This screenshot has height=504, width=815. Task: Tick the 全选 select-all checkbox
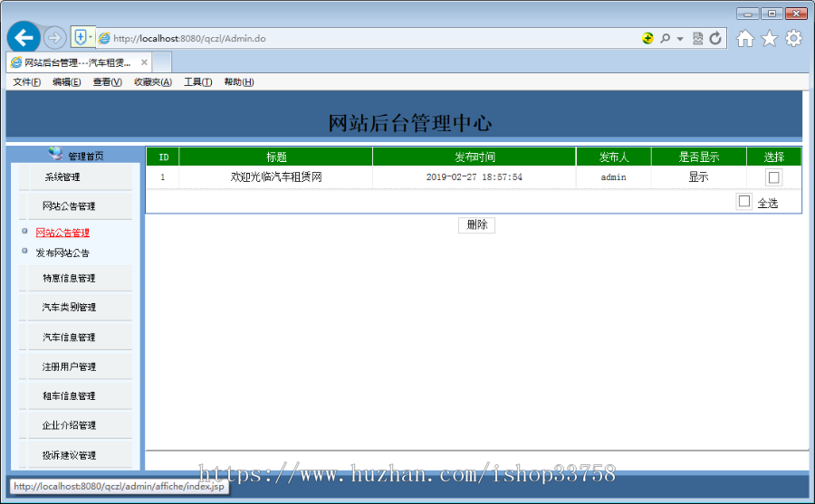click(743, 201)
